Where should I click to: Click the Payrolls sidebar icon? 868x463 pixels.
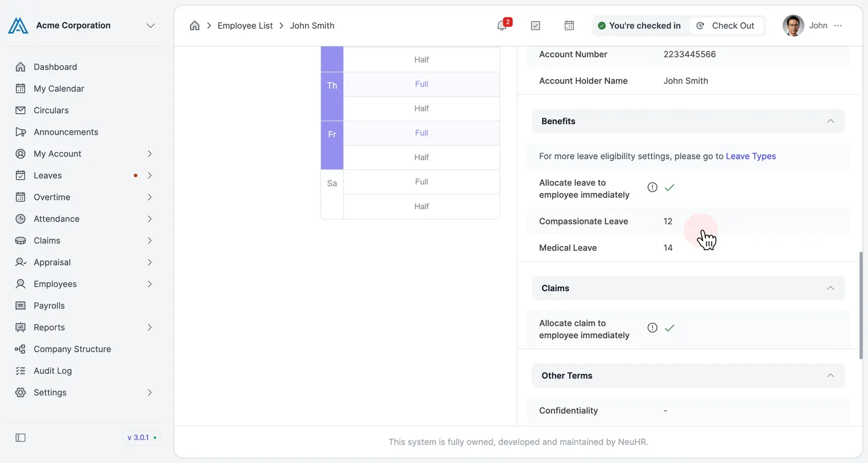pyautogui.click(x=20, y=306)
